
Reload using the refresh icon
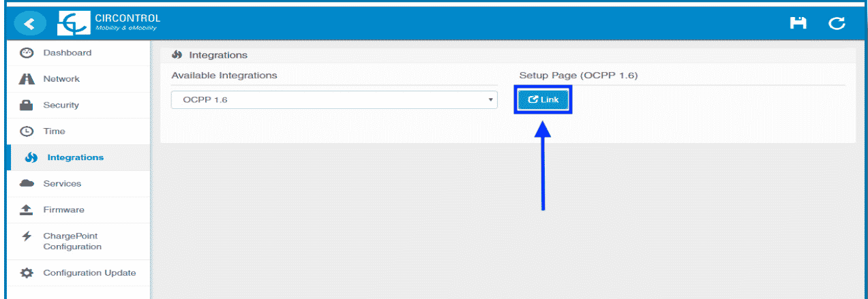pyautogui.click(x=837, y=24)
